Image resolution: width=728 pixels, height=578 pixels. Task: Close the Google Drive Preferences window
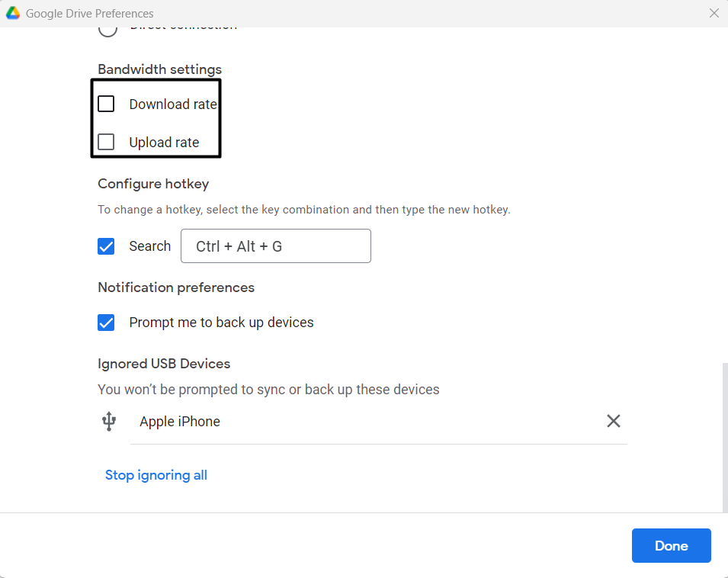tap(714, 13)
